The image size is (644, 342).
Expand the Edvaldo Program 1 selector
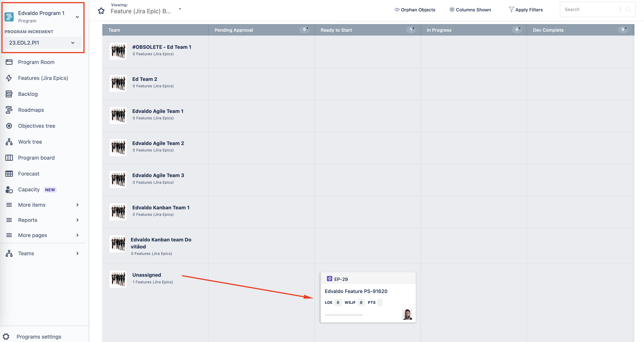77,17
